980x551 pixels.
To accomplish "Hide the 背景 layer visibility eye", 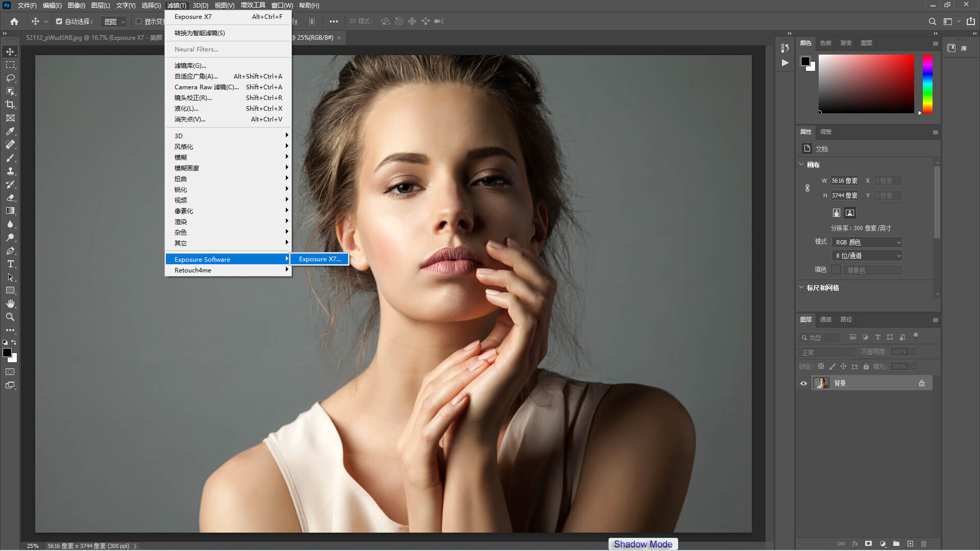I will [803, 383].
